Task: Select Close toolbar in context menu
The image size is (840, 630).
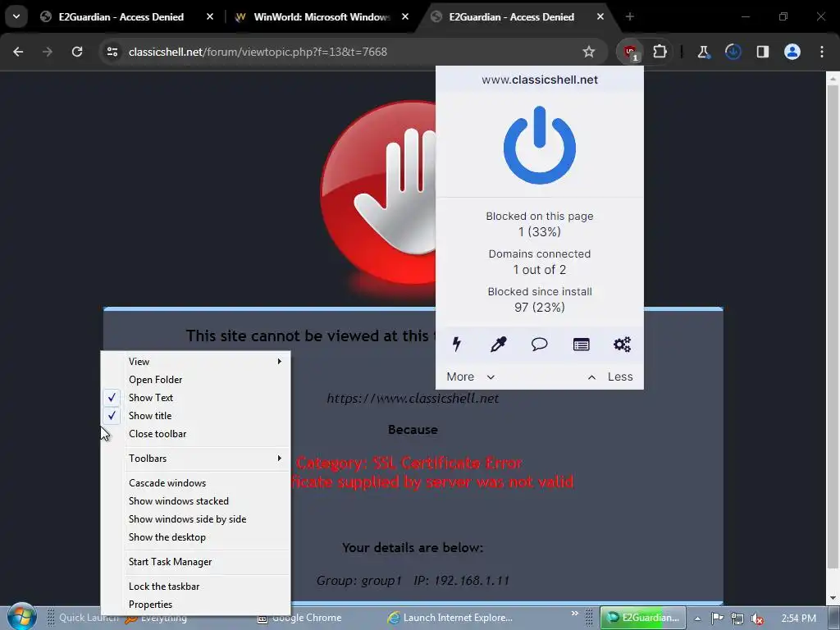Action: (x=195, y=434)
